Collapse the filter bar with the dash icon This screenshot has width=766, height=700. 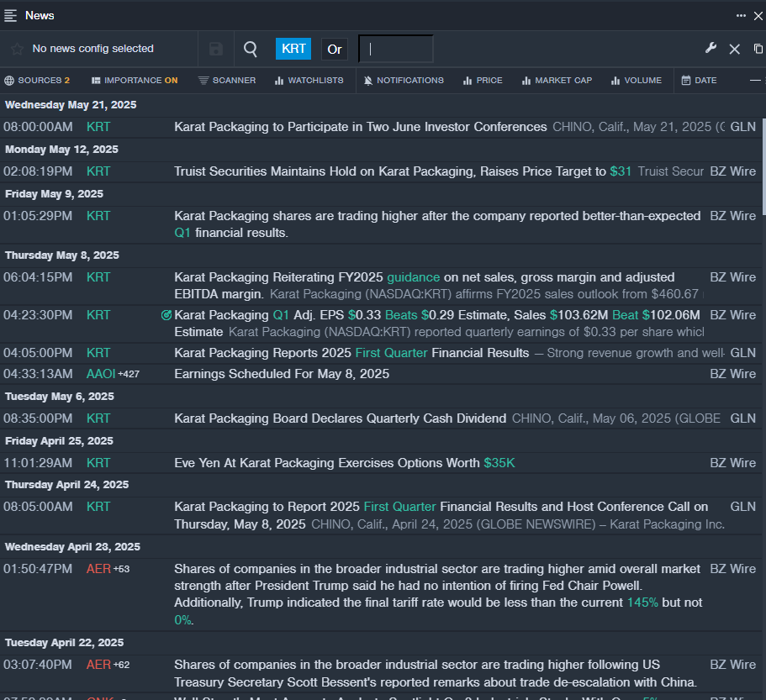(755, 80)
